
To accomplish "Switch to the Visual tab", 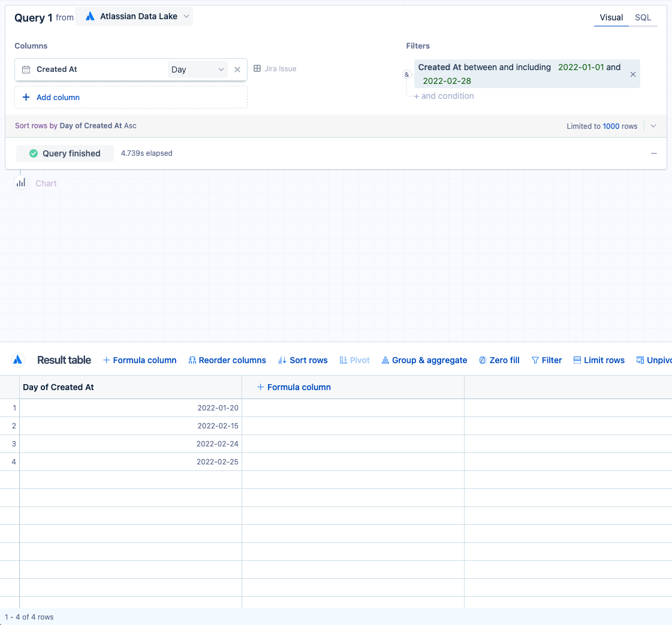I will (x=611, y=17).
